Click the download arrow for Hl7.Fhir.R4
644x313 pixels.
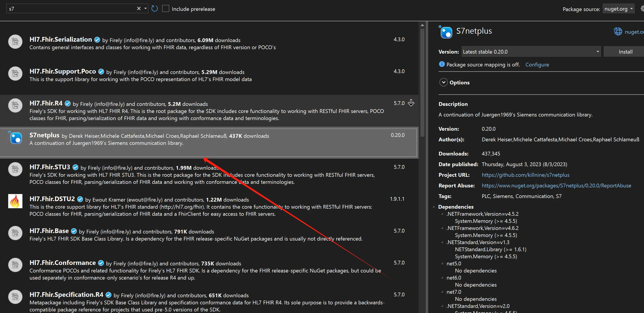coord(411,103)
